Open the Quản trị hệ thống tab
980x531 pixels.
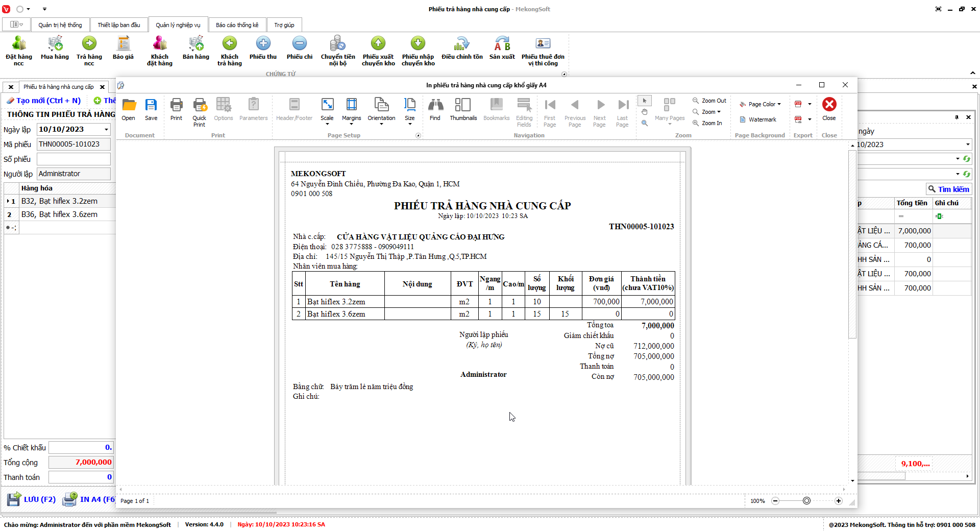pyautogui.click(x=60, y=25)
